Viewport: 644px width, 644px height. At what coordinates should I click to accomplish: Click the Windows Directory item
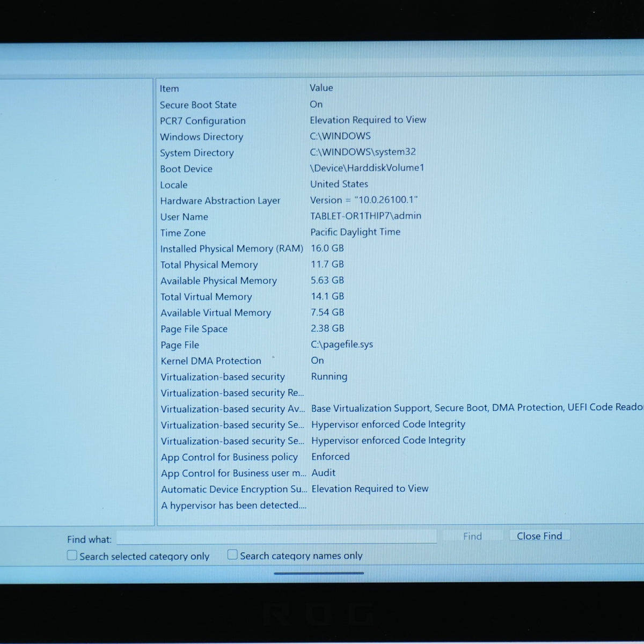pos(202,137)
